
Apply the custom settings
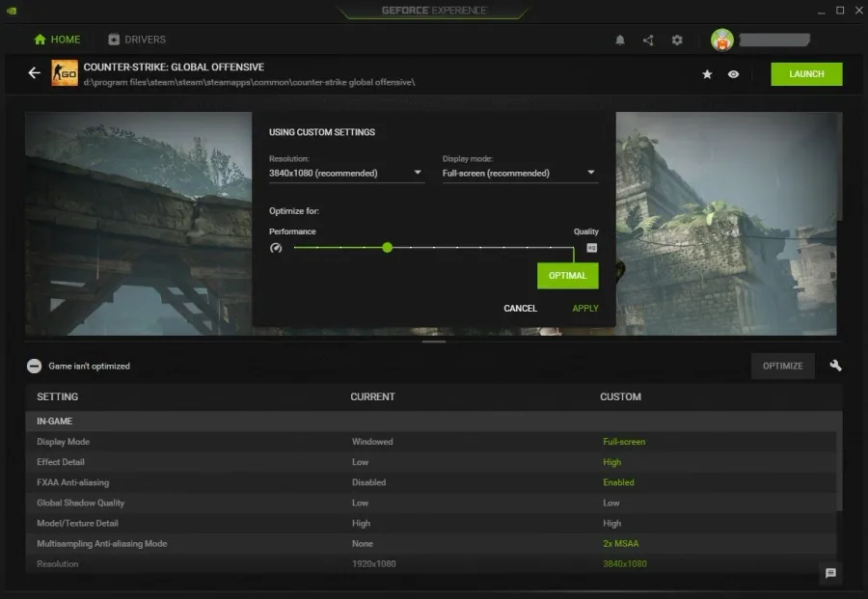[585, 309]
